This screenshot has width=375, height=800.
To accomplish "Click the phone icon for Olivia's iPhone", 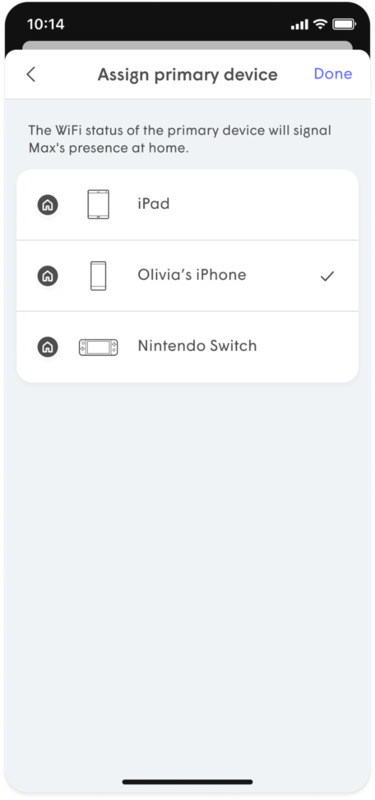I will click(x=98, y=276).
